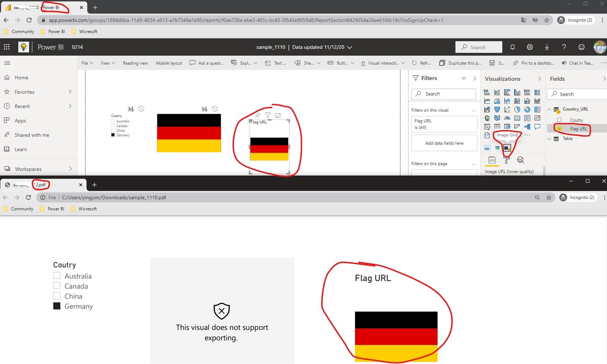Screen dimensions: 607x364
Task: Open the Data updated dropdown arrow
Action: [350, 47]
